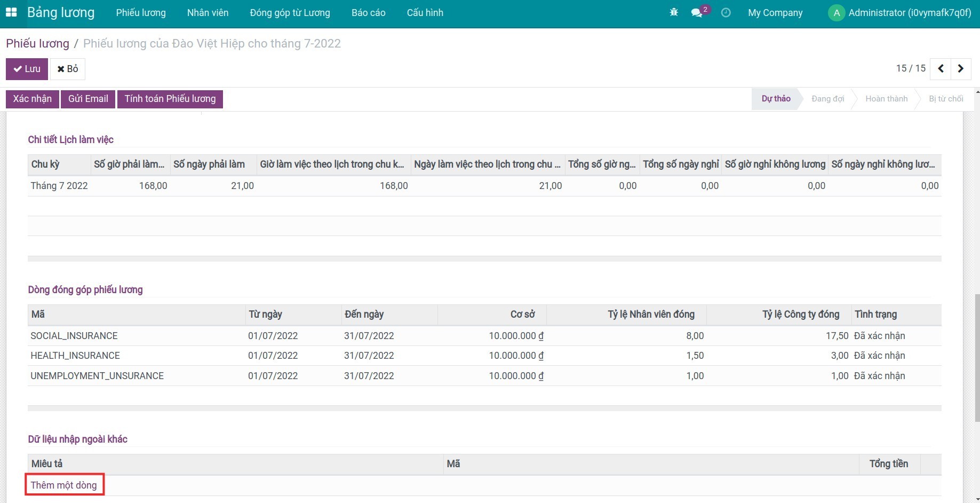Open the apps grid menu icon
Screen dimensions: 980x503
pos(11,12)
